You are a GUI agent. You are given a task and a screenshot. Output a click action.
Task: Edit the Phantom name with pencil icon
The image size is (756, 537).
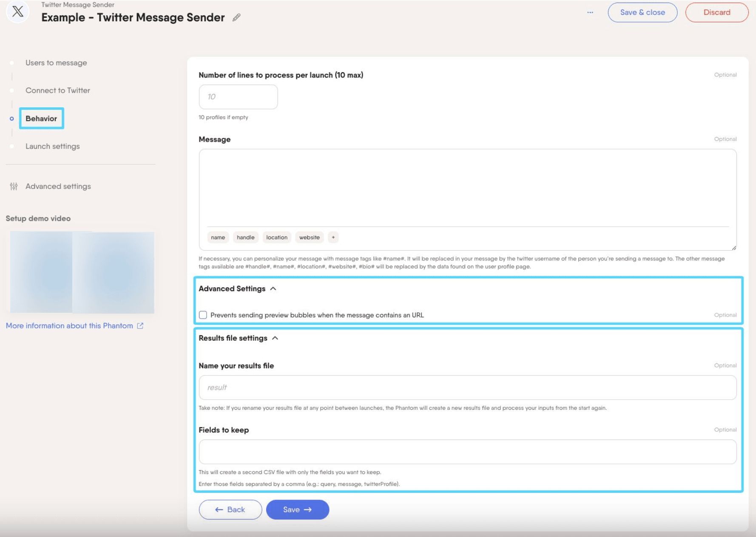(236, 17)
